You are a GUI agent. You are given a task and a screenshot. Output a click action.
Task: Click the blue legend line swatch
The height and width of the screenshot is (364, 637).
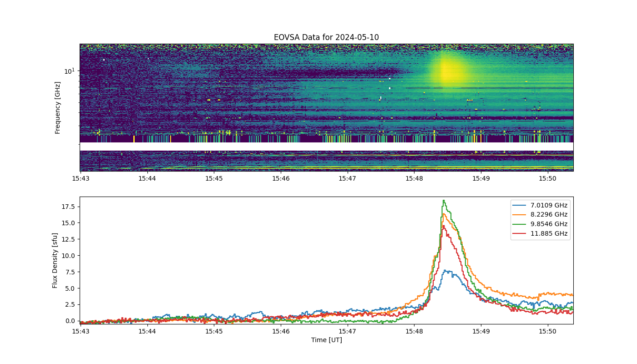point(520,206)
